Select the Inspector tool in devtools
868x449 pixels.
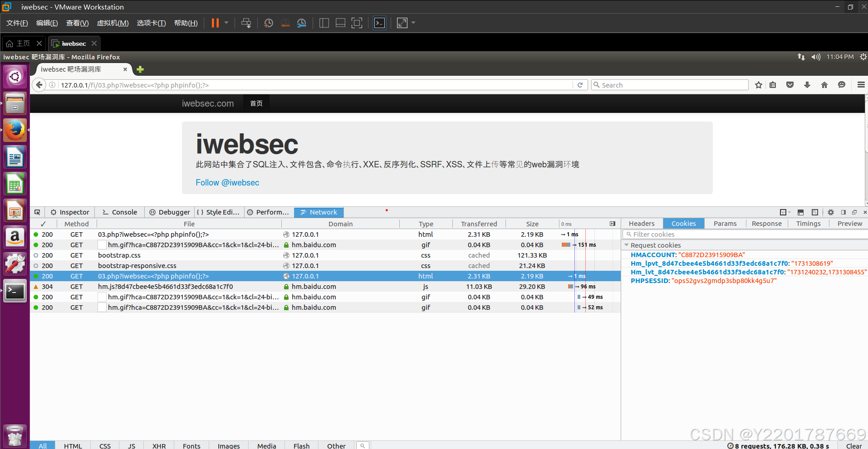(70, 212)
